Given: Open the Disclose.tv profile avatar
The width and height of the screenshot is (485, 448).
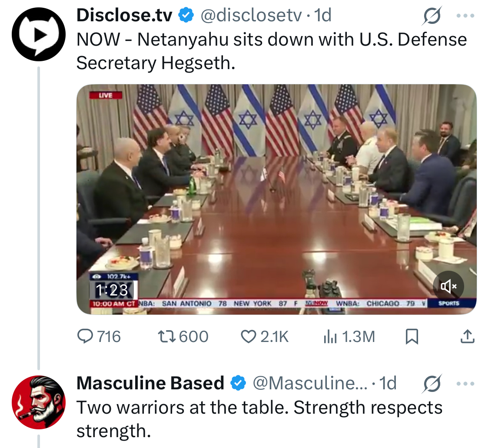Looking at the screenshot, I should (x=39, y=34).
